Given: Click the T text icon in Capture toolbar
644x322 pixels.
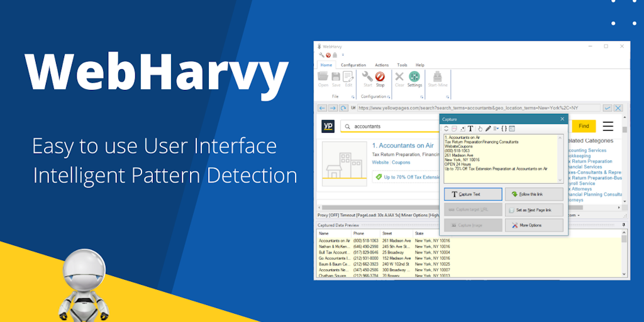Looking at the screenshot, I should (470, 128).
